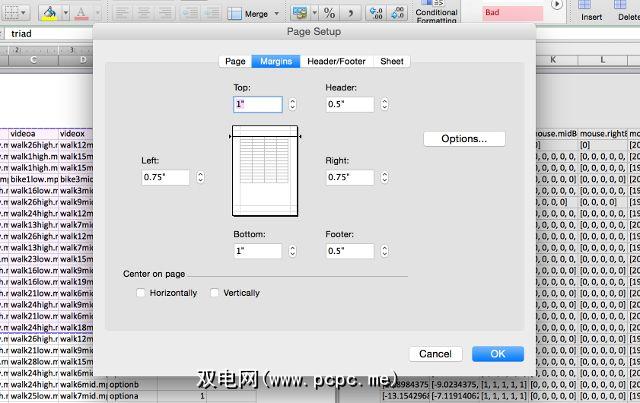The image size is (640, 403).
Task: Click the Merge cells icon
Action: [234, 14]
